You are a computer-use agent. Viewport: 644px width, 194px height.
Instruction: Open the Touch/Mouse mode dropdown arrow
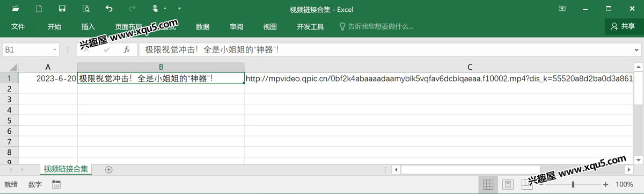click(165, 9)
